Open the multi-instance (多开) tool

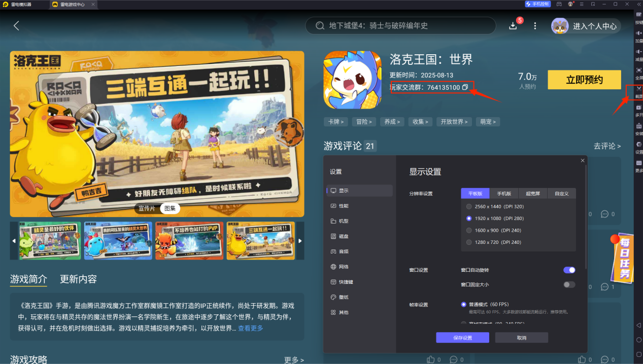639,107
